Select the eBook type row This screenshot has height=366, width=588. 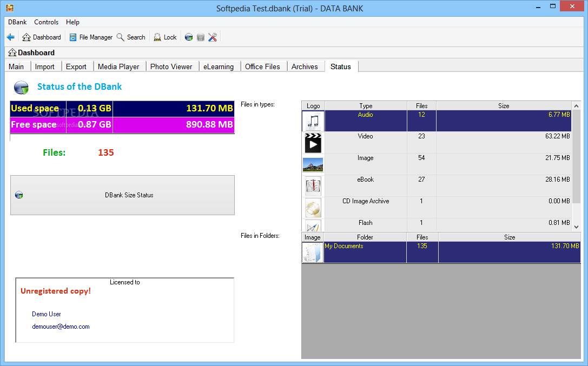(x=437, y=186)
